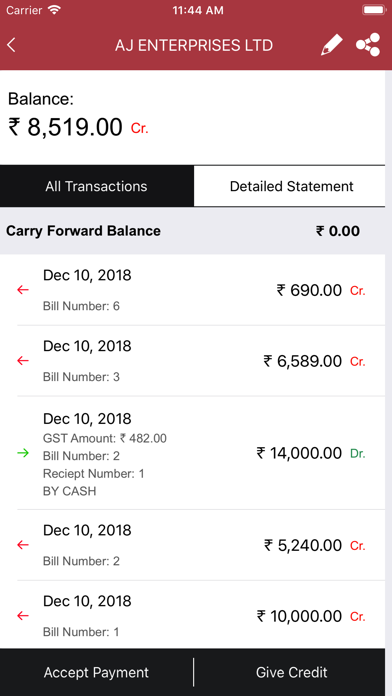Tap red arrow beside ₹5,240.00 transaction
392x696 pixels.
tap(23, 545)
